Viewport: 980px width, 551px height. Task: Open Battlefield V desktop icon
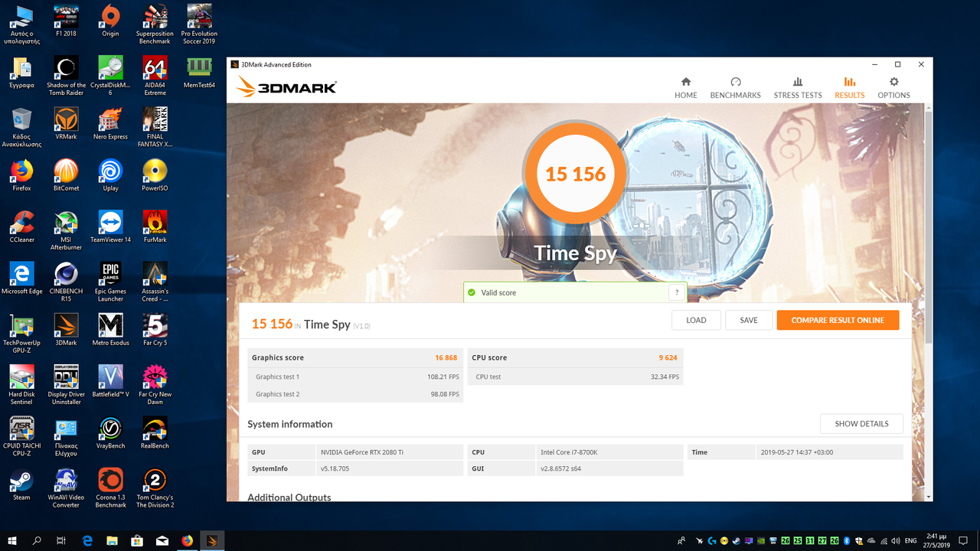click(110, 380)
